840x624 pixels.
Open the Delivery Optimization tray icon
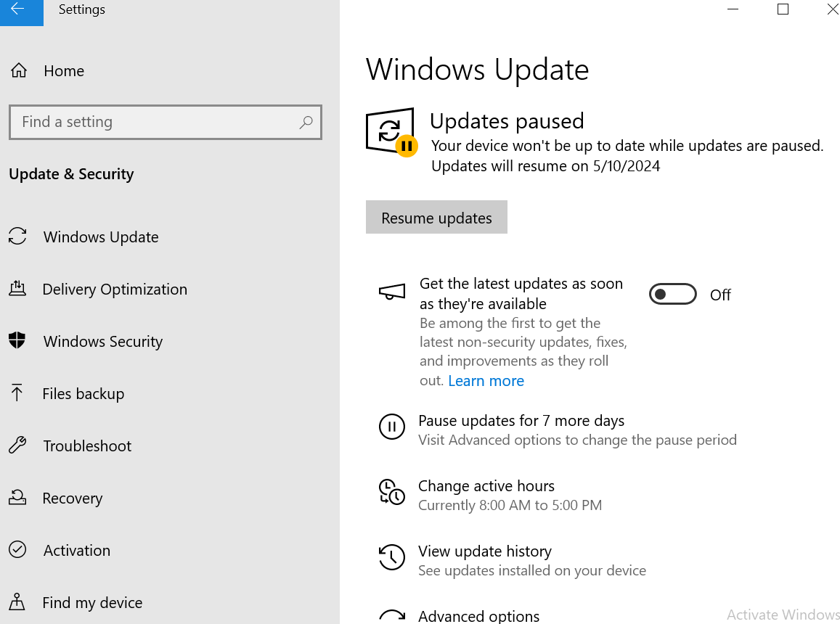17,289
